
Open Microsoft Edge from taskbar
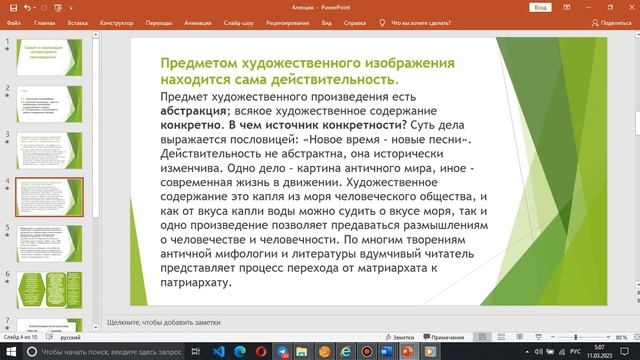pos(240,351)
